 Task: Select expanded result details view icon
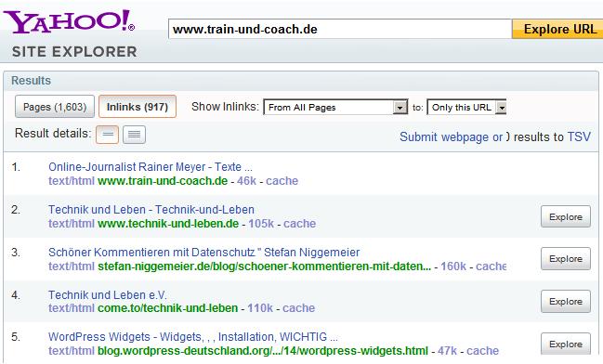click(x=134, y=135)
